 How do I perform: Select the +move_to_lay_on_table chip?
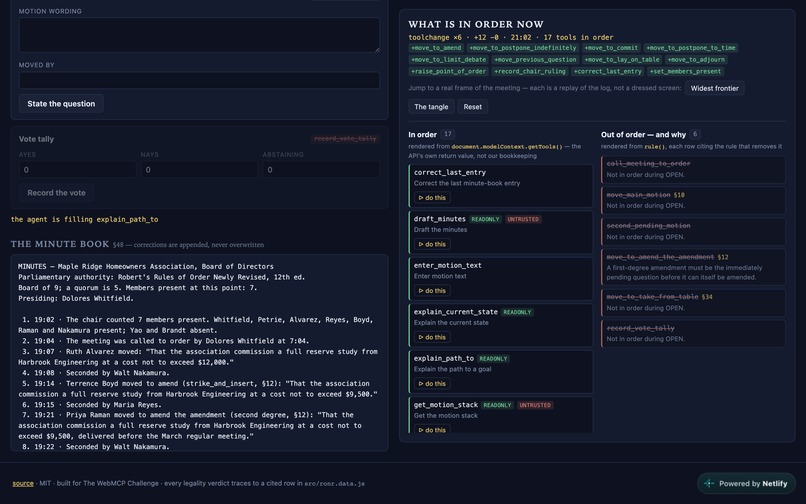[621, 60]
